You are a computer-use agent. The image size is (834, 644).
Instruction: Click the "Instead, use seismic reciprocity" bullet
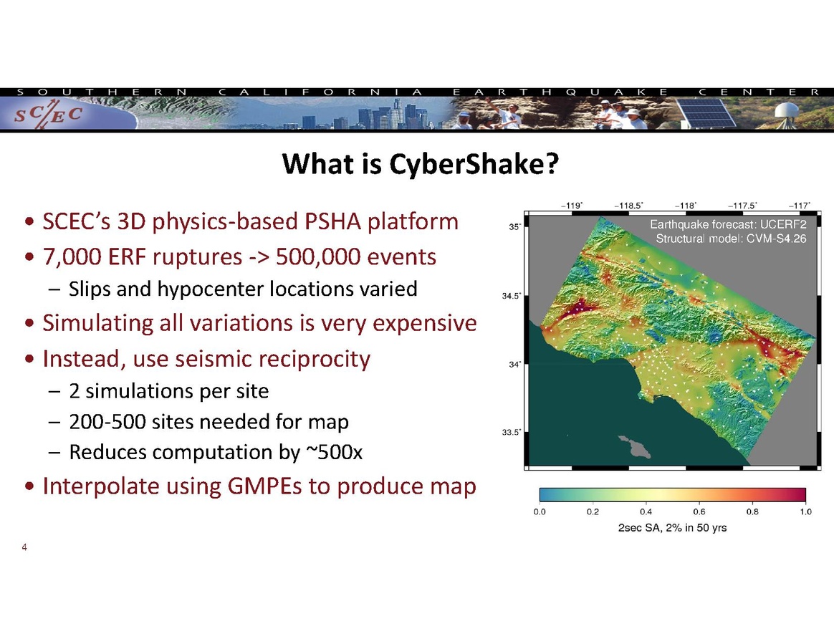click(x=206, y=358)
